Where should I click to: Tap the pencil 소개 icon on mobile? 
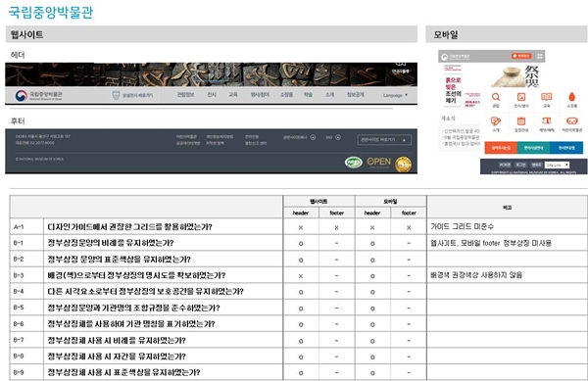click(496, 121)
